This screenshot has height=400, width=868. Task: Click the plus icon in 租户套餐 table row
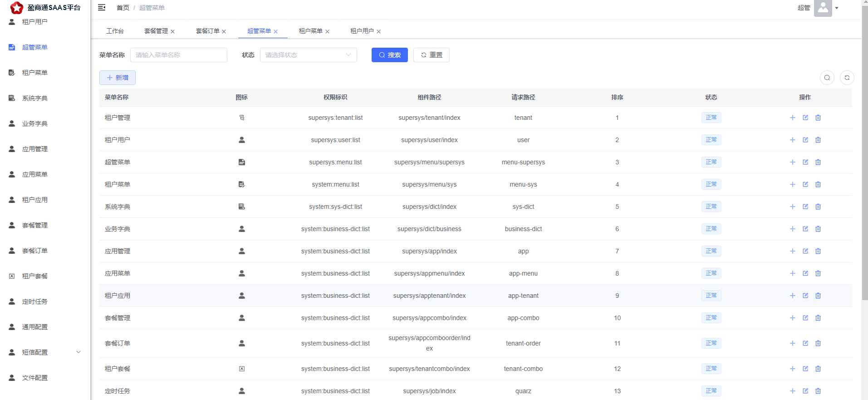793,369
